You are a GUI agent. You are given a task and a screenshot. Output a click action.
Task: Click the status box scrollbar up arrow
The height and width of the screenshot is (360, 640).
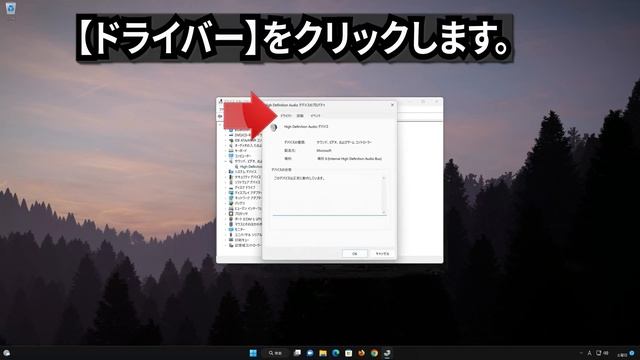point(383,178)
